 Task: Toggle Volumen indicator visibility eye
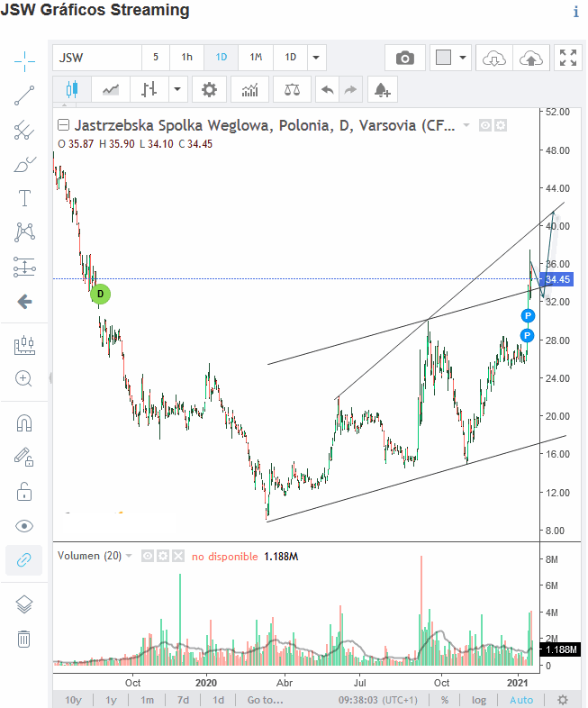(148, 556)
